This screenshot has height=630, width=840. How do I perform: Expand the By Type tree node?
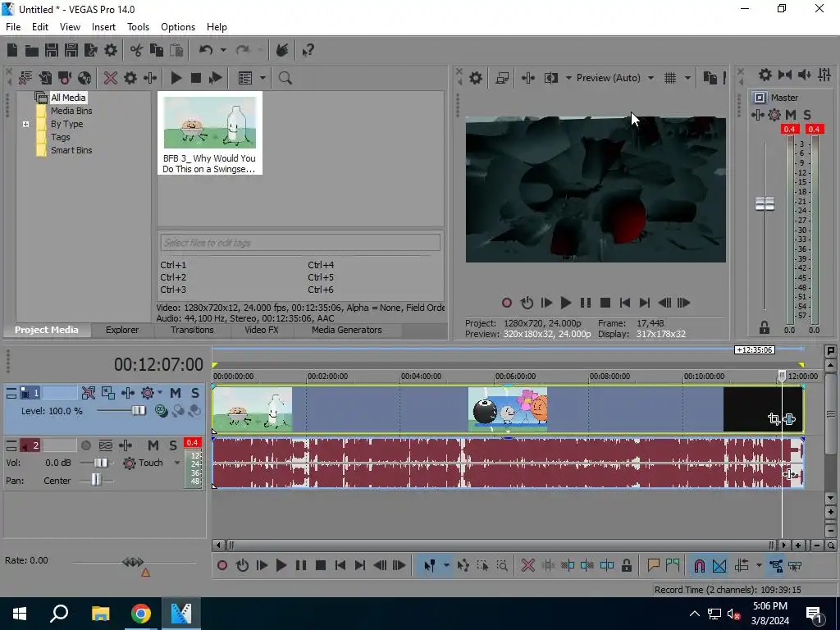[x=25, y=125]
